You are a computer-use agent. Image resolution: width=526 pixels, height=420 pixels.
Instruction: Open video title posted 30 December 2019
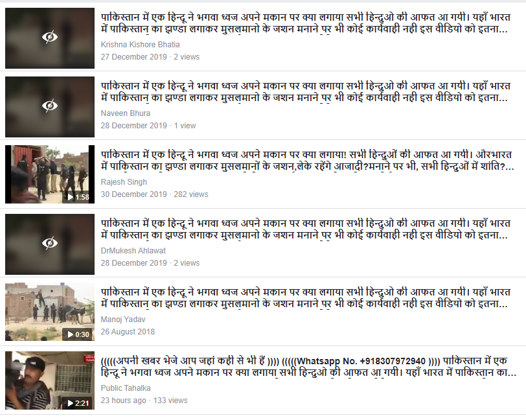(307, 161)
